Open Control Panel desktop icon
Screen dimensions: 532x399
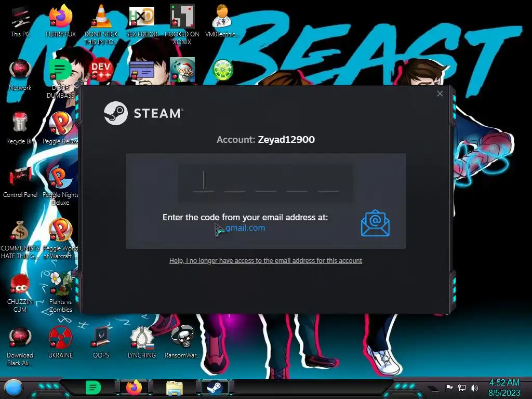click(x=20, y=182)
